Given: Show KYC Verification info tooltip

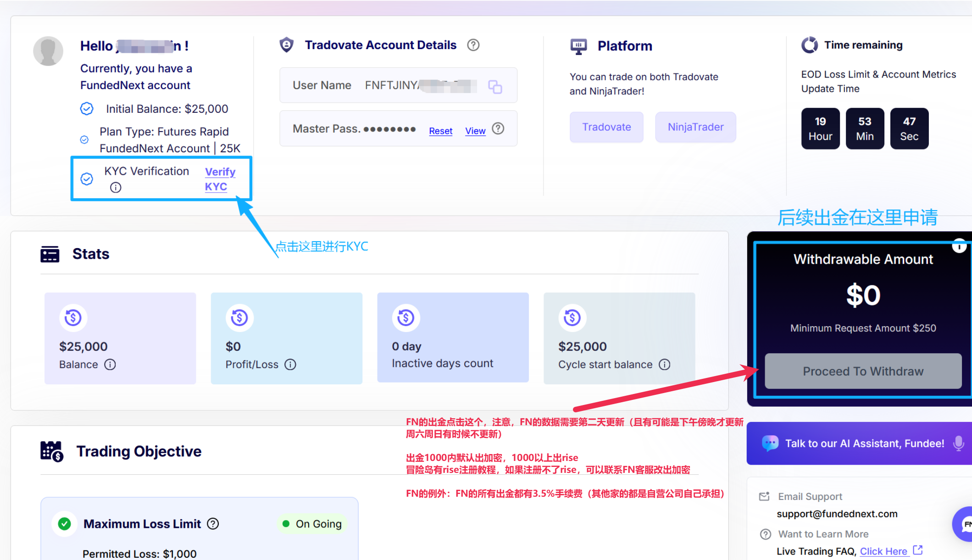Looking at the screenshot, I should coord(116,188).
